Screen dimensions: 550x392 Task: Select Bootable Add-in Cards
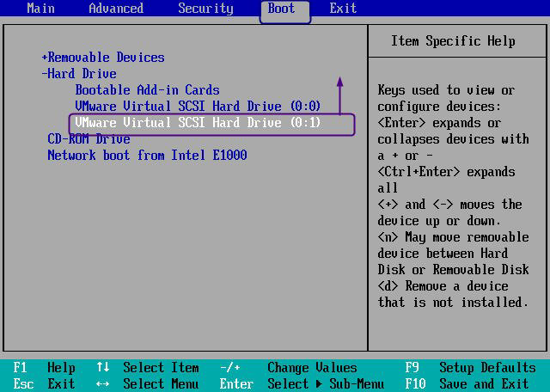tap(147, 90)
